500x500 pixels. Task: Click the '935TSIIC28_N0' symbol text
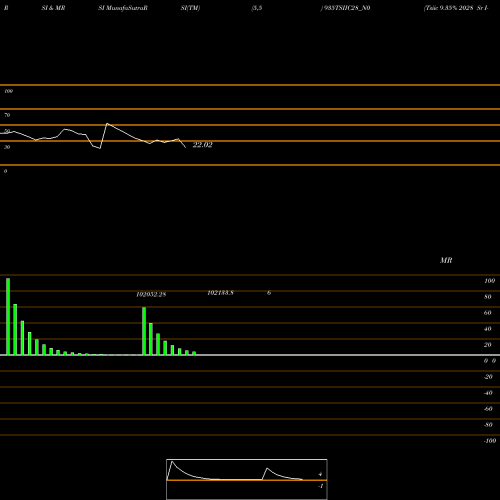(347, 8)
